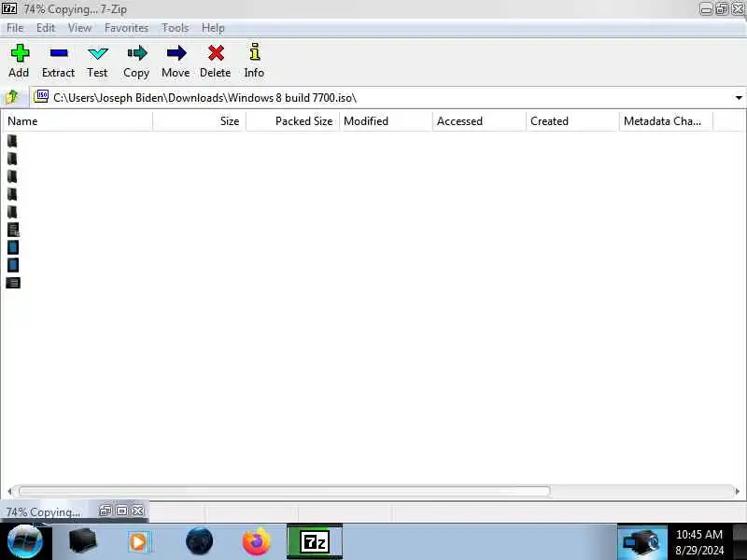The image size is (747, 560).
Task: Minimize the 7-Zip main window
Action: click(x=706, y=8)
